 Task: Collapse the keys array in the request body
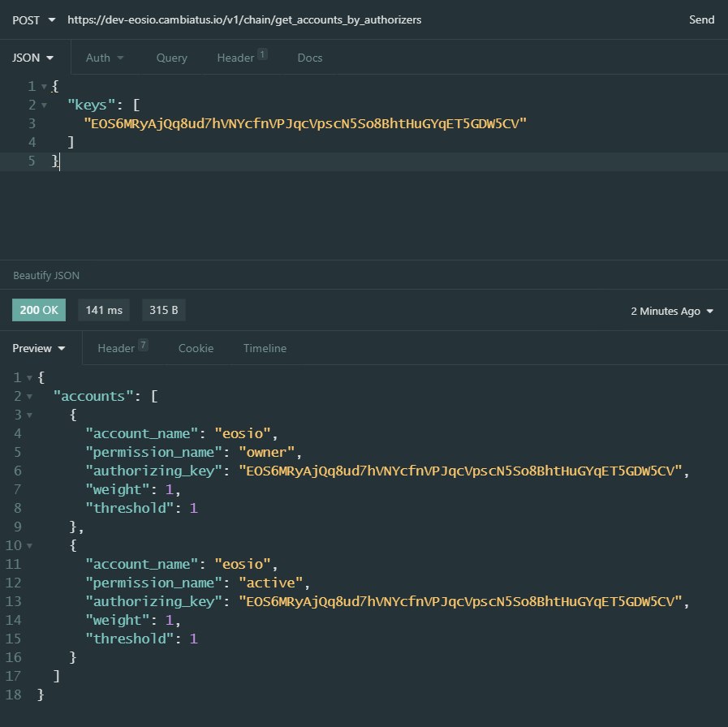point(44,104)
